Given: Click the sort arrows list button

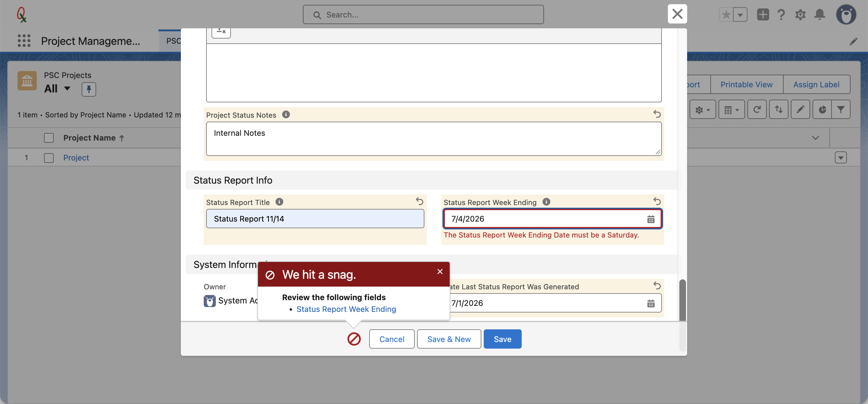Looking at the screenshot, I should point(779,109).
